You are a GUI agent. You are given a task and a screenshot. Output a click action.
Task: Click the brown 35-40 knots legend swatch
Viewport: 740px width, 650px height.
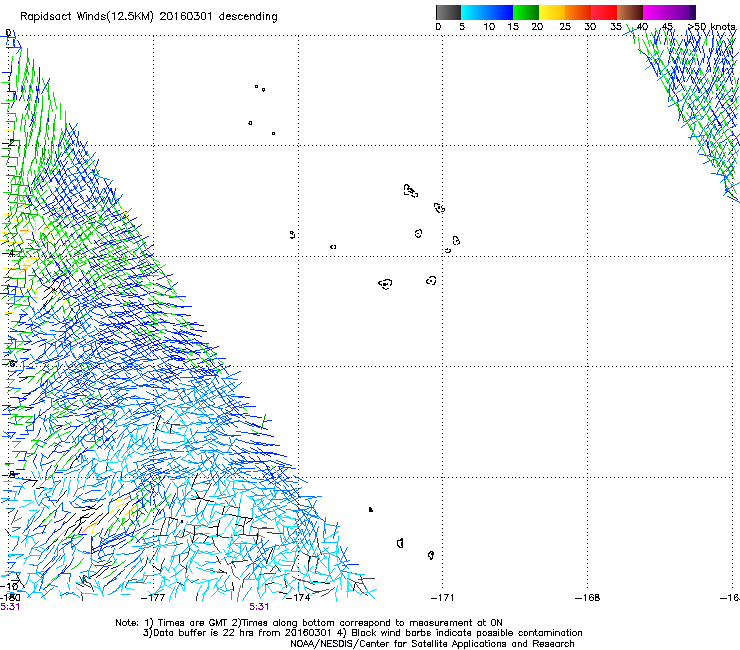(630, 12)
